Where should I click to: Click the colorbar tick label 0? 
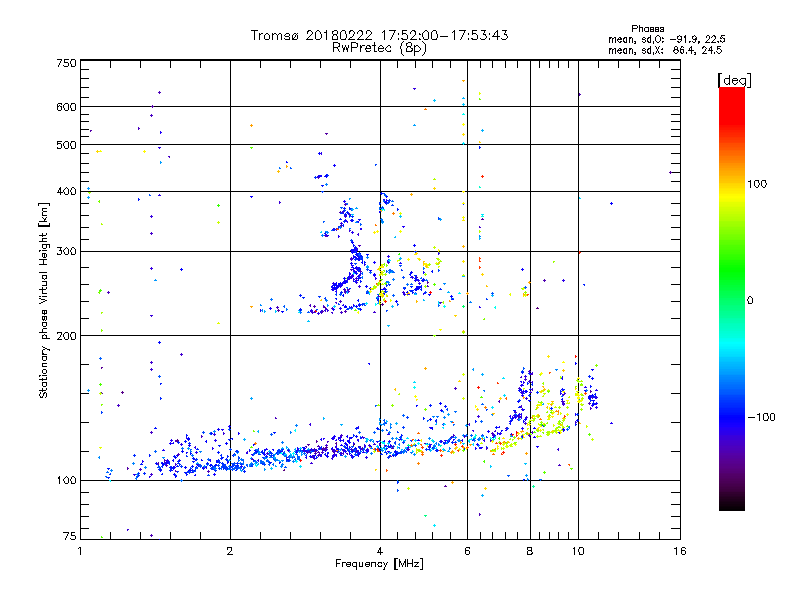pos(750,301)
